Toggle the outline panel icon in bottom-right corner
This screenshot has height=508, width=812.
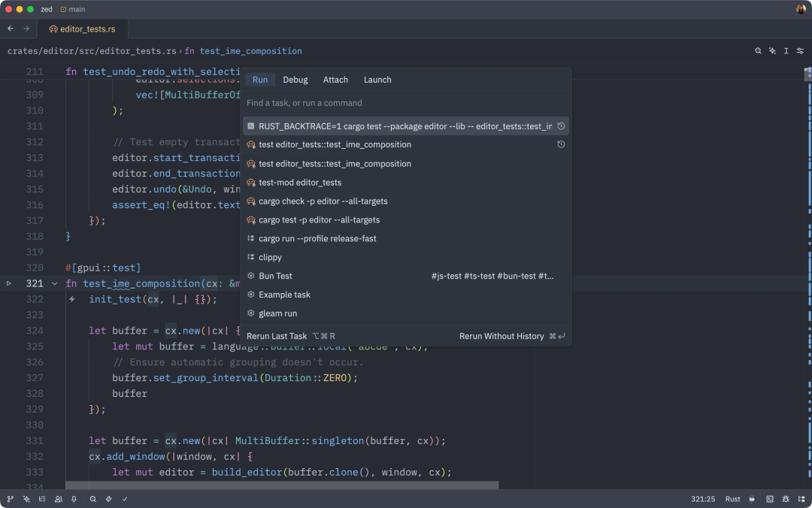(802, 498)
